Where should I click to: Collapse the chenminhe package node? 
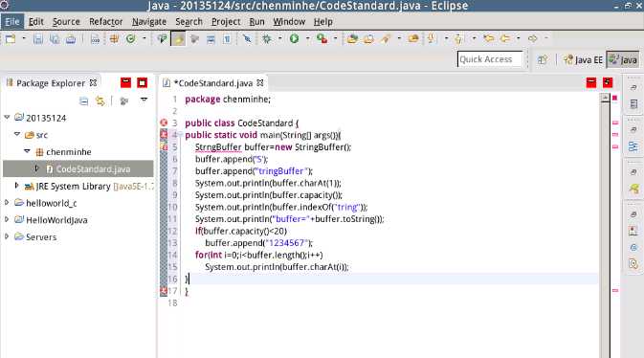(27, 151)
